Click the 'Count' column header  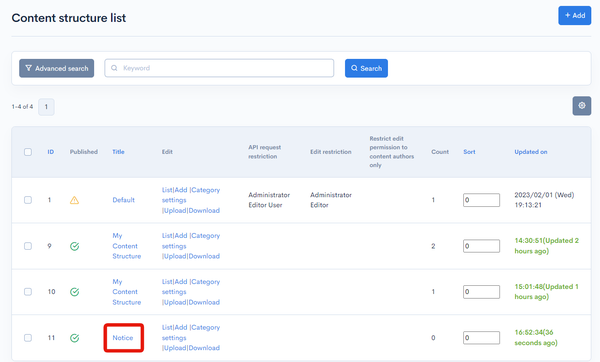coord(440,152)
